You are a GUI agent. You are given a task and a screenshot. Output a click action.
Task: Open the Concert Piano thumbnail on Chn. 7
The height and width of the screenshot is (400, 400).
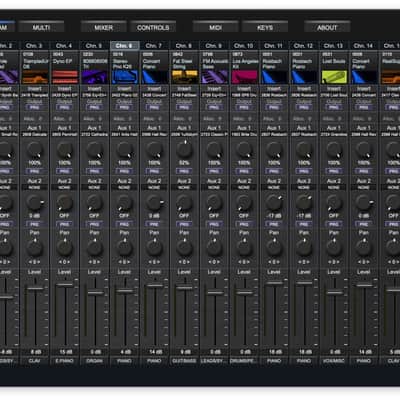pyautogui.click(x=155, y=77)
